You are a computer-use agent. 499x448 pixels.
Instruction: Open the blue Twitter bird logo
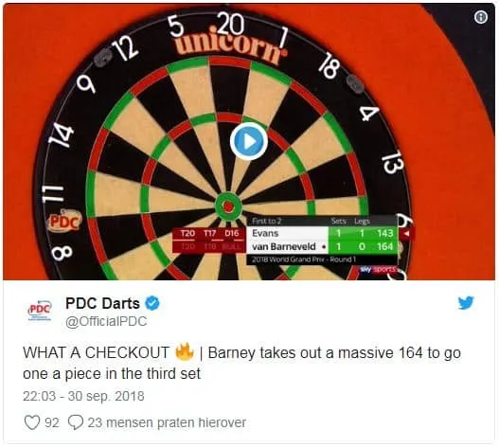click(466, 303)
